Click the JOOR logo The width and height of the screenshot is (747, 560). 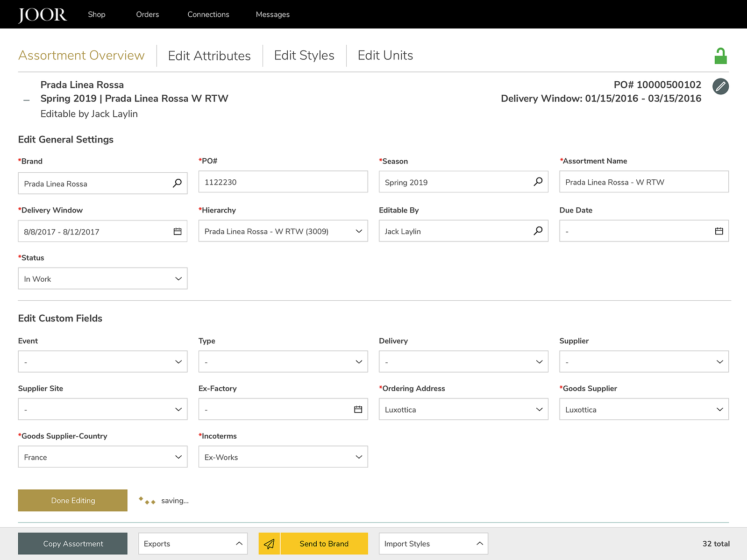43,15
